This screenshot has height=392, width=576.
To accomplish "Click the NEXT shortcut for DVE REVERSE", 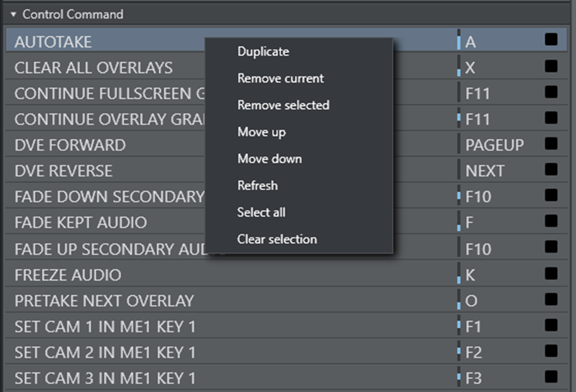I will click(485, 171).
